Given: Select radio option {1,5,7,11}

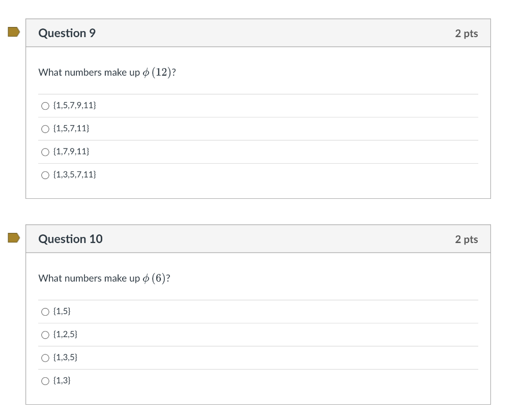Looking at the screenshot, I should click(x=45, y=129).
